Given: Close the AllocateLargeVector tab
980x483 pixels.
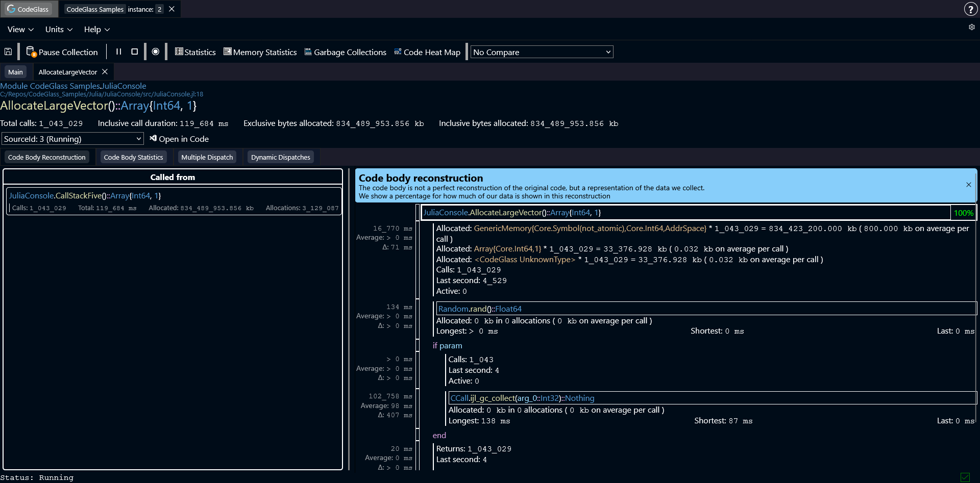Looking at the screenshot, I should click(105, 72).
